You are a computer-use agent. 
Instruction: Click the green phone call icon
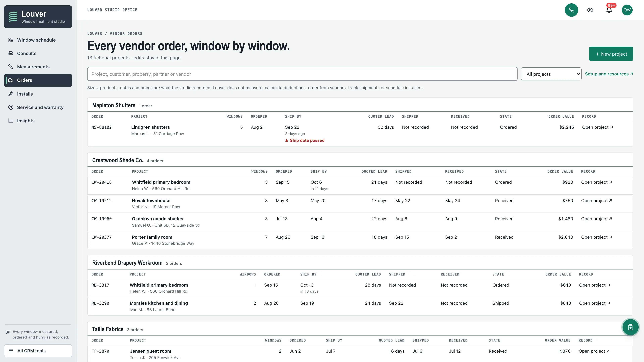tap(571, 10)
